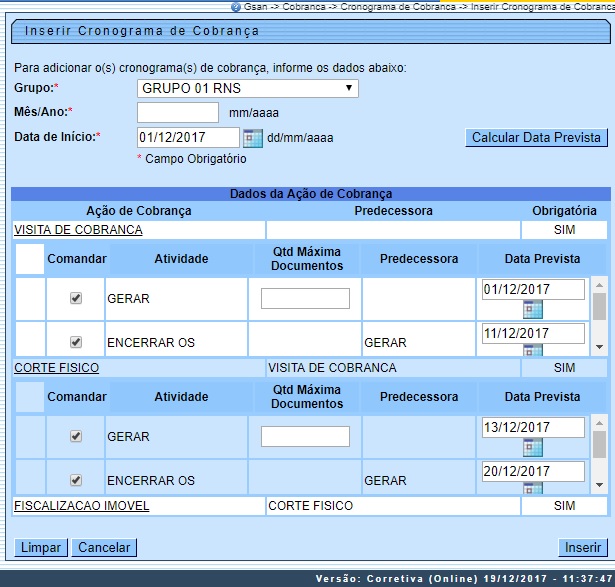Open calendar under Visita de Cobrança ENCERRAR OS date
615x587 pixels.
tap(532, 350)
